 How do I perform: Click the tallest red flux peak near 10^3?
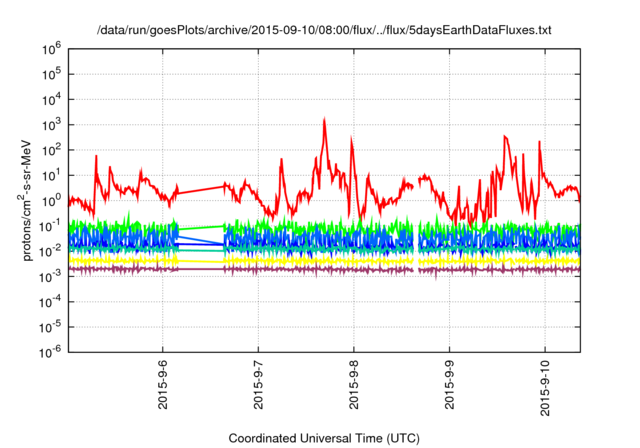click(x=324, y=121)
